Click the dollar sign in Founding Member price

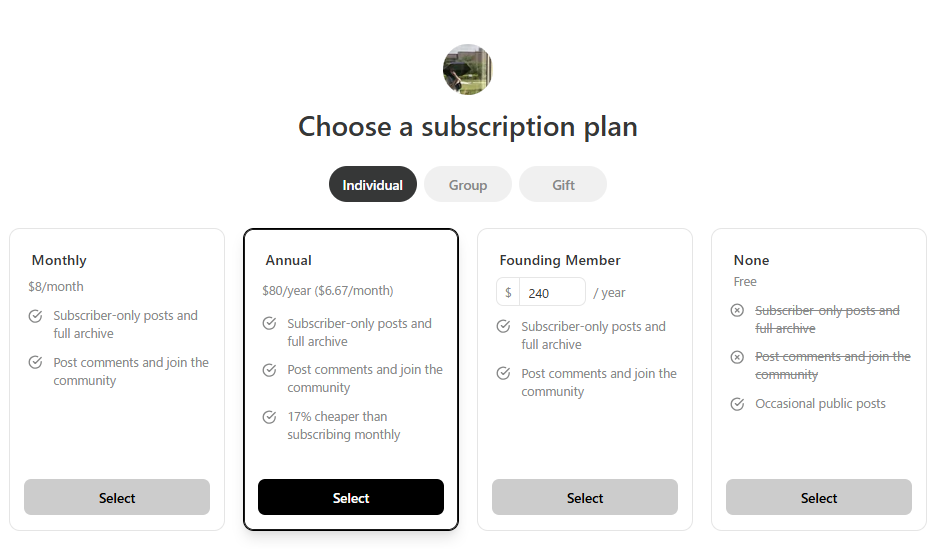tap(508, 292)
